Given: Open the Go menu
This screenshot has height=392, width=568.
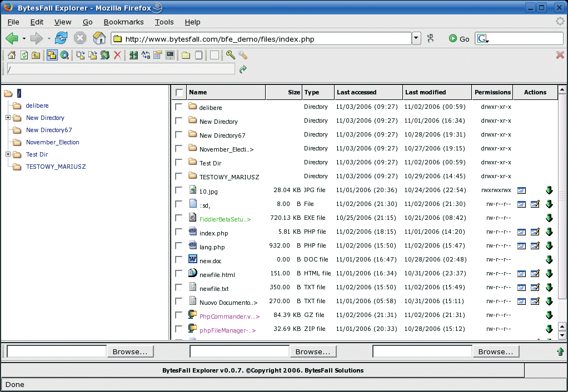Looking at the screenshot, I should coord(88,22).
